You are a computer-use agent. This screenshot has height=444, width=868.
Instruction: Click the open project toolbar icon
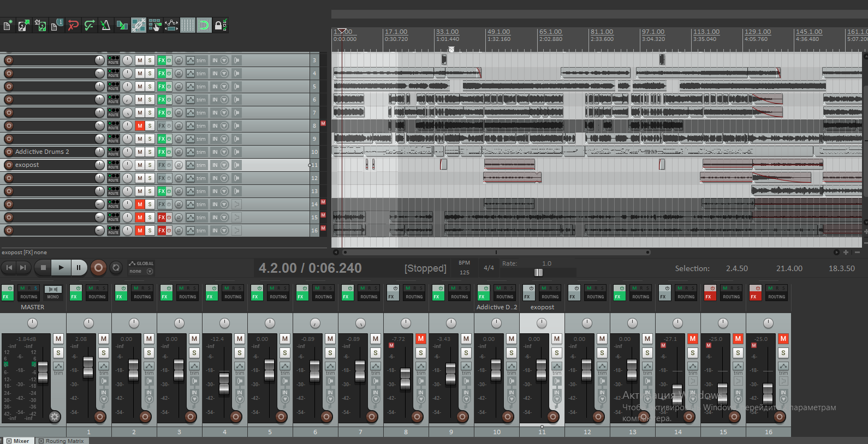coord(24,25)
